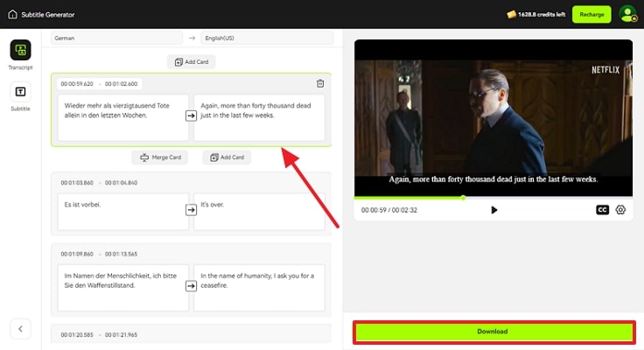The width and height of the screenshot is (644, 350).
Task: Edit German text 'Wieder mehr als vierzigtausend Tote'
Action: point(123,117)
